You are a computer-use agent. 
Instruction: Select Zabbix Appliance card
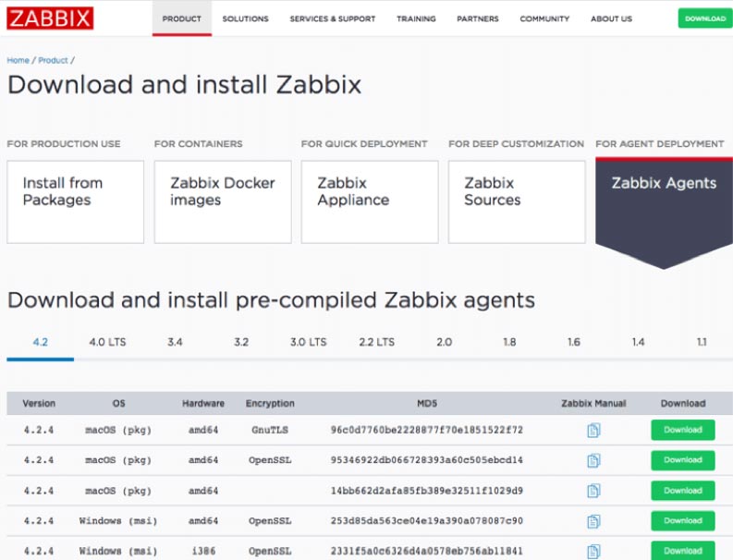pos(370,202)
